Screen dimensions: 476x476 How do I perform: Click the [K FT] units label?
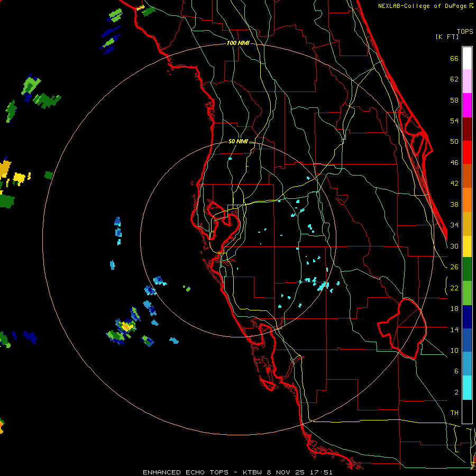(447, 36)
